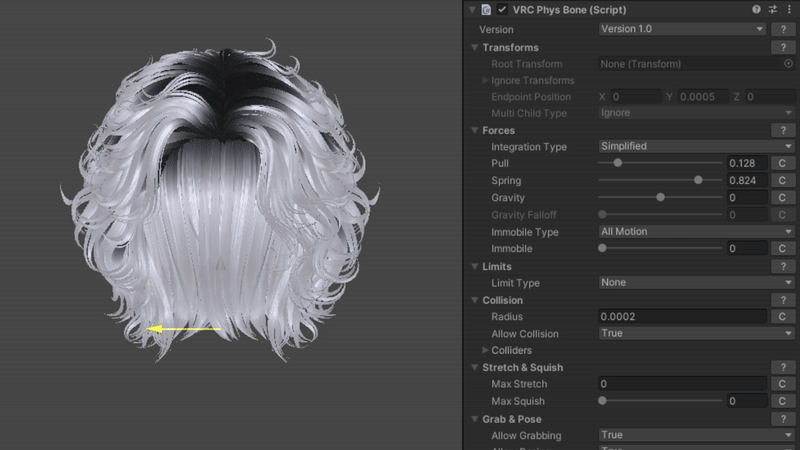Click the Stretch & Squish help button
The image size is (800, 450).
tap(783, 368)
